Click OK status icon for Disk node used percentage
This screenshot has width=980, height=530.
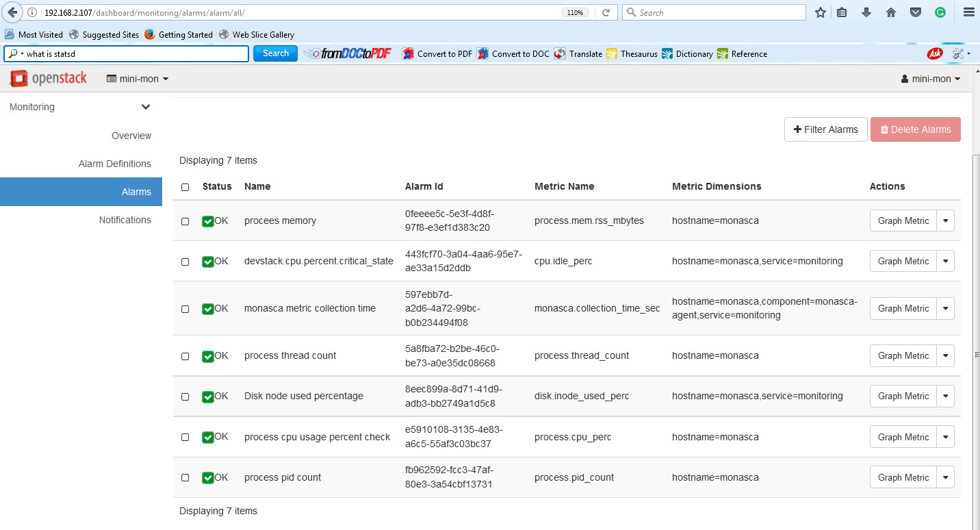point(208,396)
